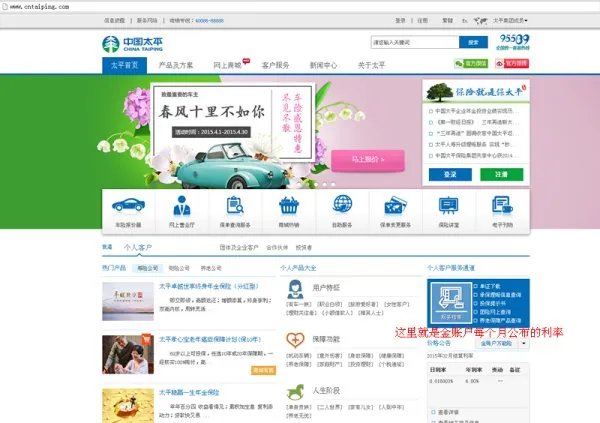
Task: Open the car insurance quote car icon
Action: tap(128, 205)
